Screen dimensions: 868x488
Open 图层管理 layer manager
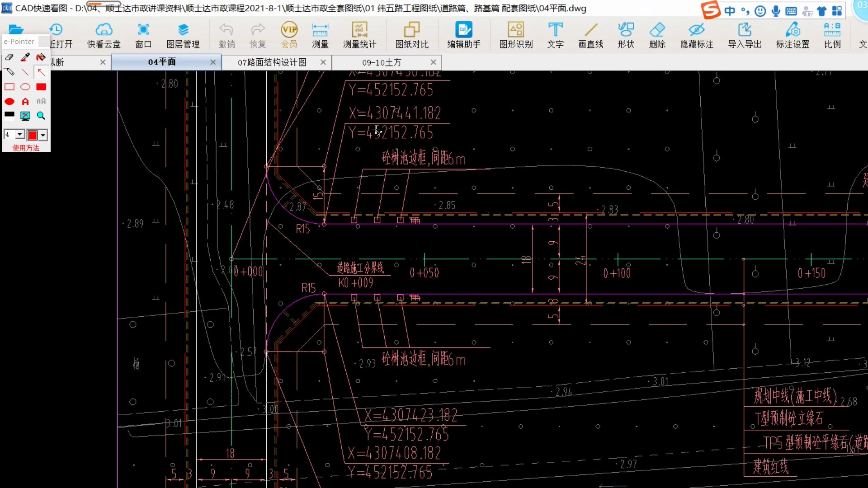click(183, 35)
